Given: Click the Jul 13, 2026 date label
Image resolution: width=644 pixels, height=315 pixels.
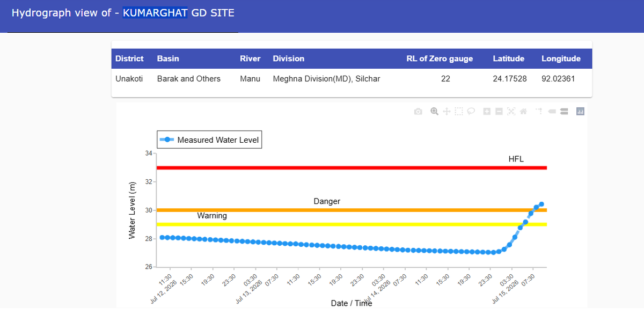Looking at the screenshot, I should pos(248,293).
